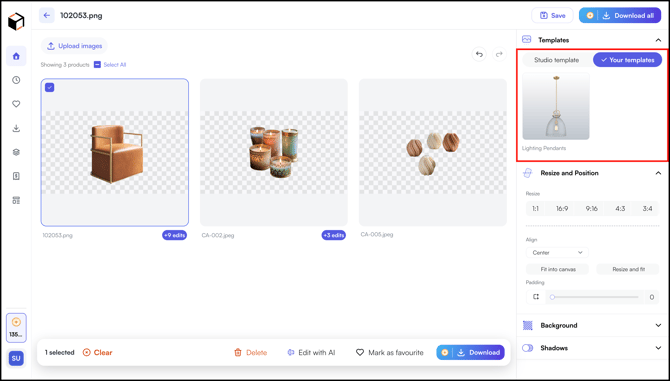Uncheck the chair image checkbox
This screenshot has width=670, height=381.
pyautogui.click(x=50, y=88)
